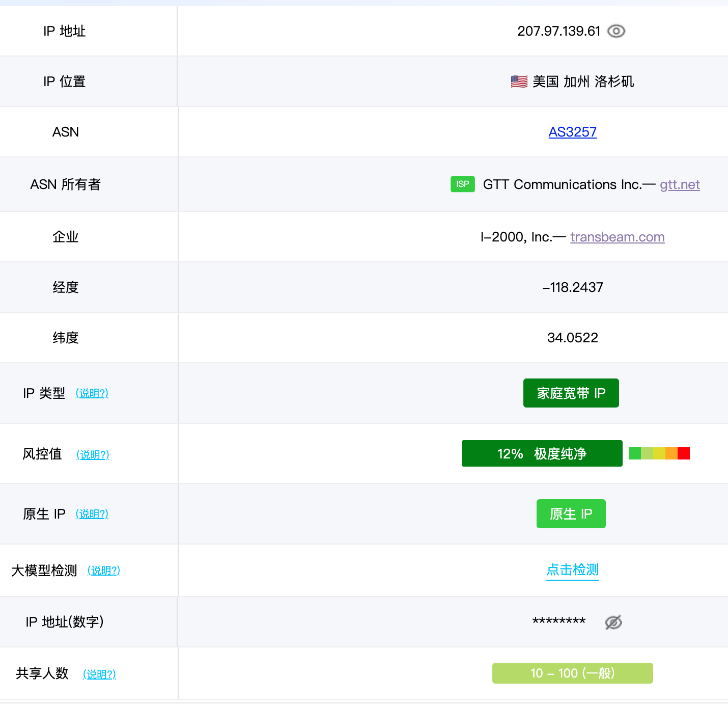Click the 大模型检测 row label

(x=44, y=571)
